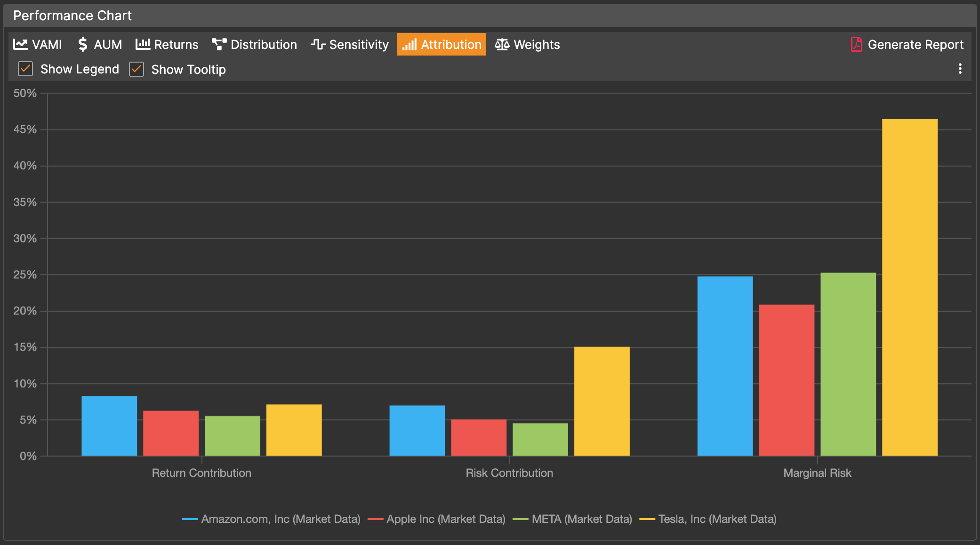This screenshot has width=980, height=545.
Task: Click Generate Report button text
Action: pyautogui.click(x=915, y=45)
